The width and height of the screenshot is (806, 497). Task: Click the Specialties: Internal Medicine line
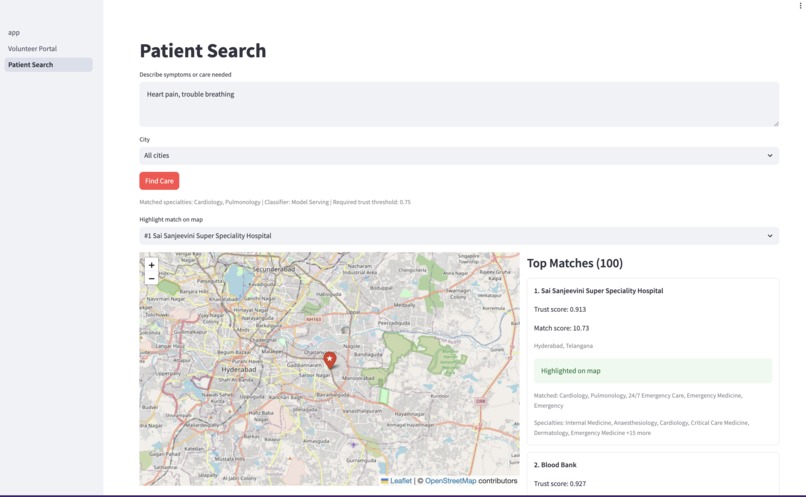click(642, 428)
